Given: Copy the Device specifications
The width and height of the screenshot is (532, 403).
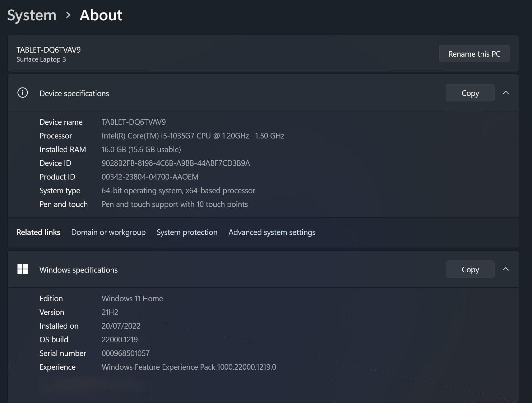Looking at the screenshot, I should (x=470, y=93).
